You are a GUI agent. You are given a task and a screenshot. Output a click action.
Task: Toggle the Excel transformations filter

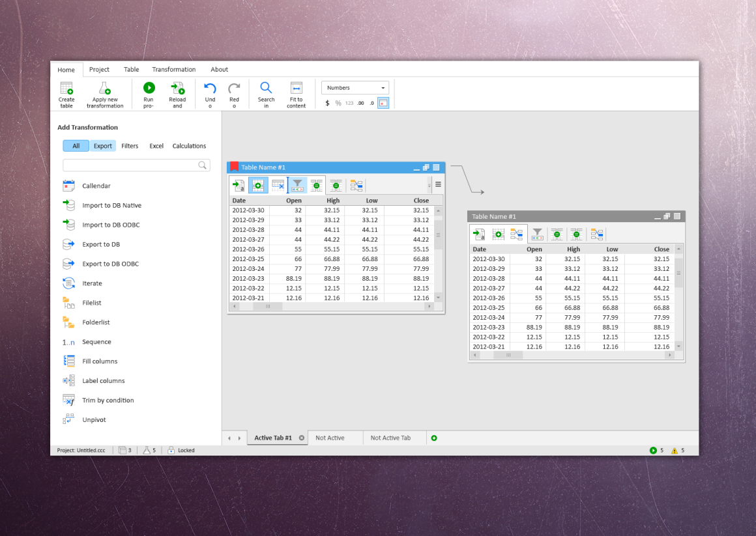point(156,145)
